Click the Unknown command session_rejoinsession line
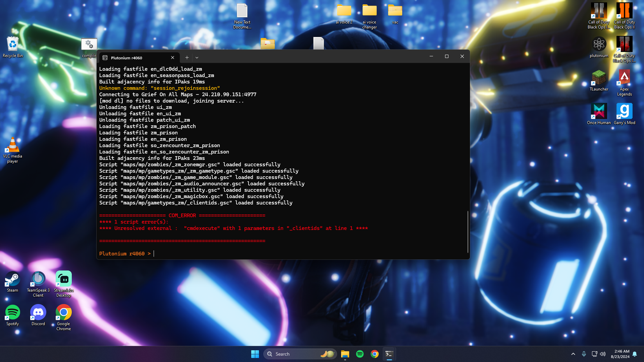This screenshot has height=362, width=644. [160, 88]
